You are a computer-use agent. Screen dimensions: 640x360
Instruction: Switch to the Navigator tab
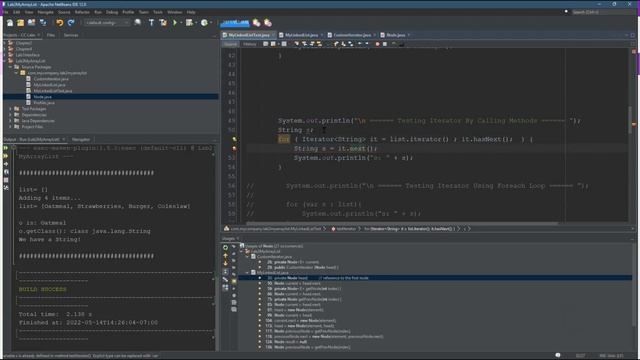[81, 140]
